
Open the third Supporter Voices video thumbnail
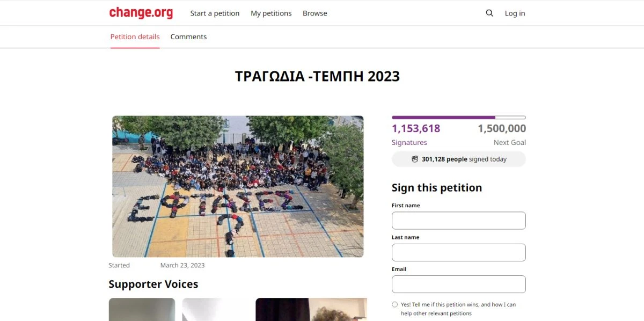311,309
